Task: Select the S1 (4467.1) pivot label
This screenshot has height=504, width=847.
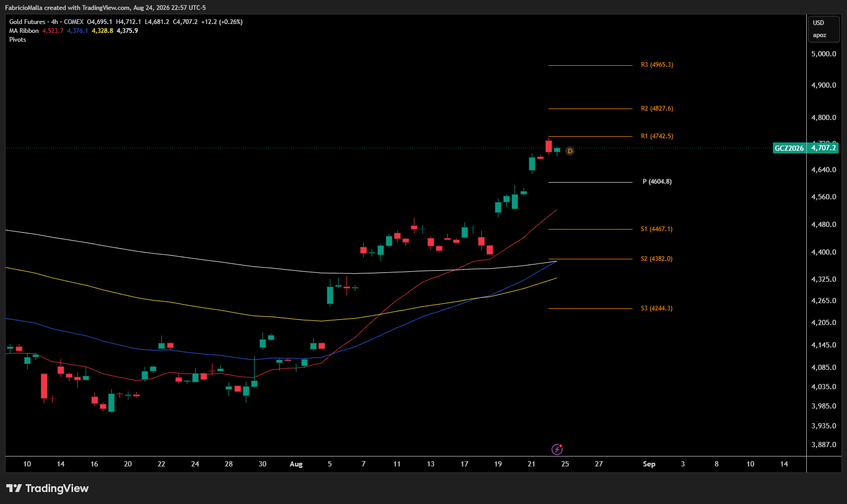Action: (657, 229)
